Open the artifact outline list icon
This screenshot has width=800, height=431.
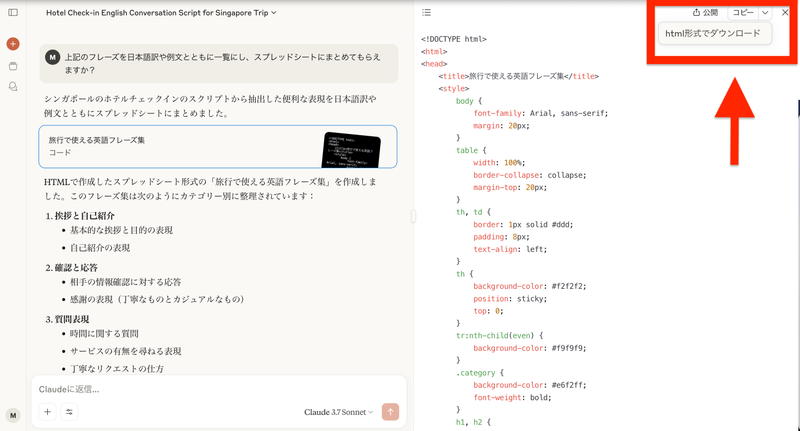click(x=427, y=12)
